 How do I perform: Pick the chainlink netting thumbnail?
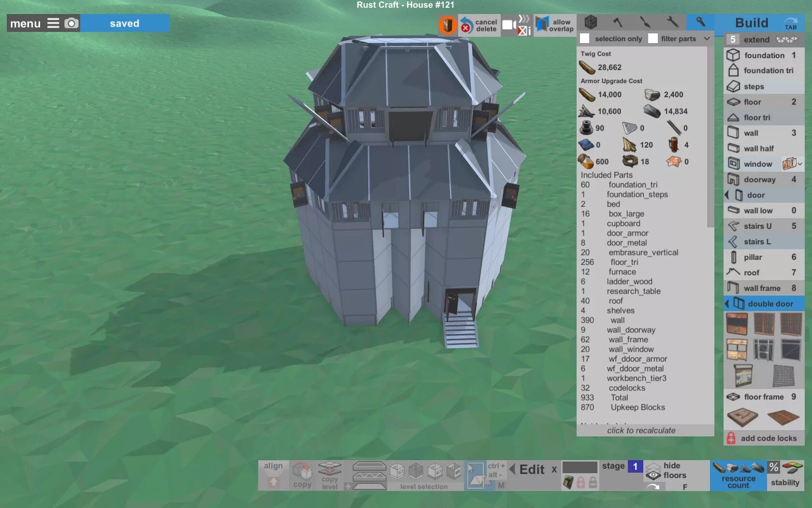(783, 376)
